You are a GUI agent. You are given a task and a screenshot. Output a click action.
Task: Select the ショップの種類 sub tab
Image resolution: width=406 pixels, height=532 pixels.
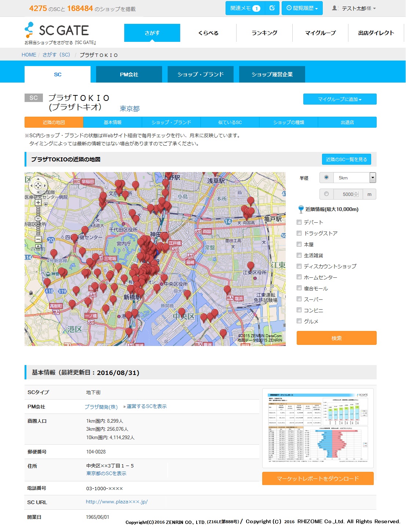pos(289,122)
